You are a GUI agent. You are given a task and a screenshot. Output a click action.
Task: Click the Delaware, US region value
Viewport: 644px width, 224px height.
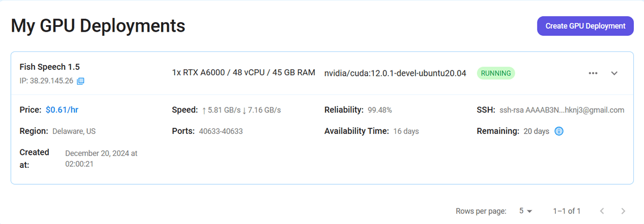(x=74, y=131)
